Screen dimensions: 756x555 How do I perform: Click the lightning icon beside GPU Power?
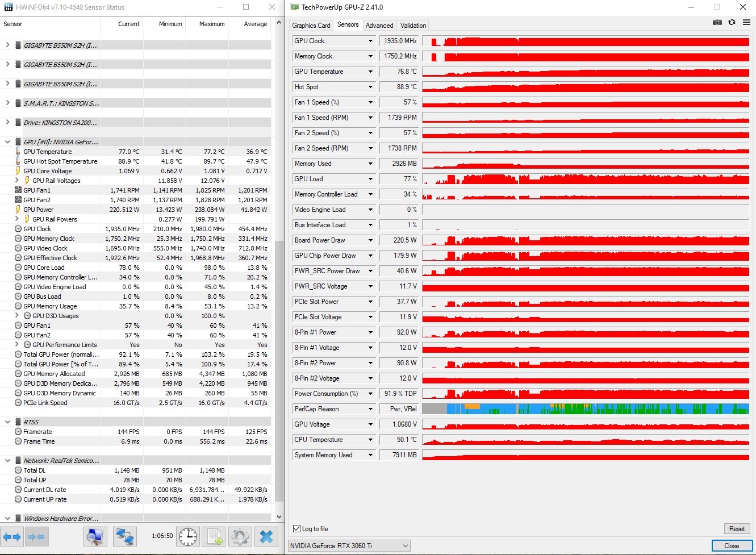pyautogui.click(x=18, y=210)
